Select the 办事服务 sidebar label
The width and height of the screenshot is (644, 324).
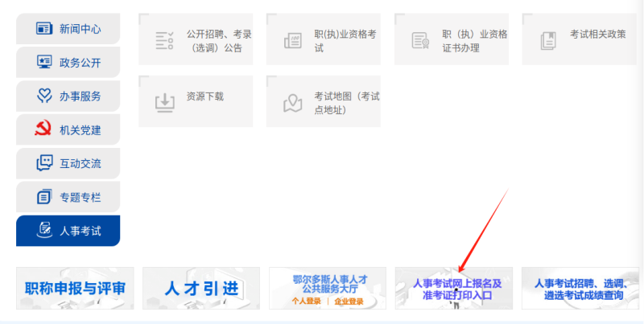click(x=80, y=96)
